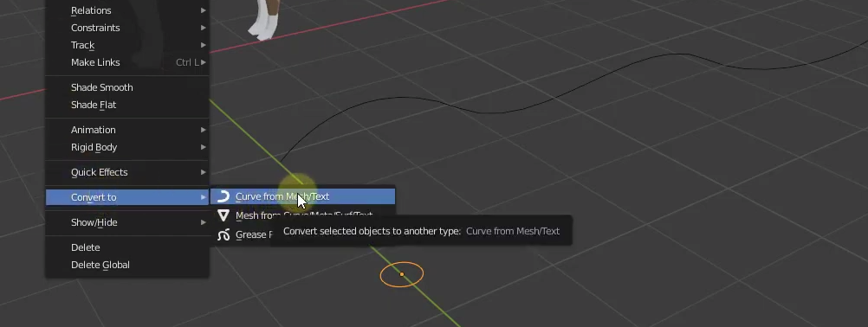Select Mesh from Curve/Meta/Surf/Text option
This screenshot has width=868, height=327.
click(303, 215)
